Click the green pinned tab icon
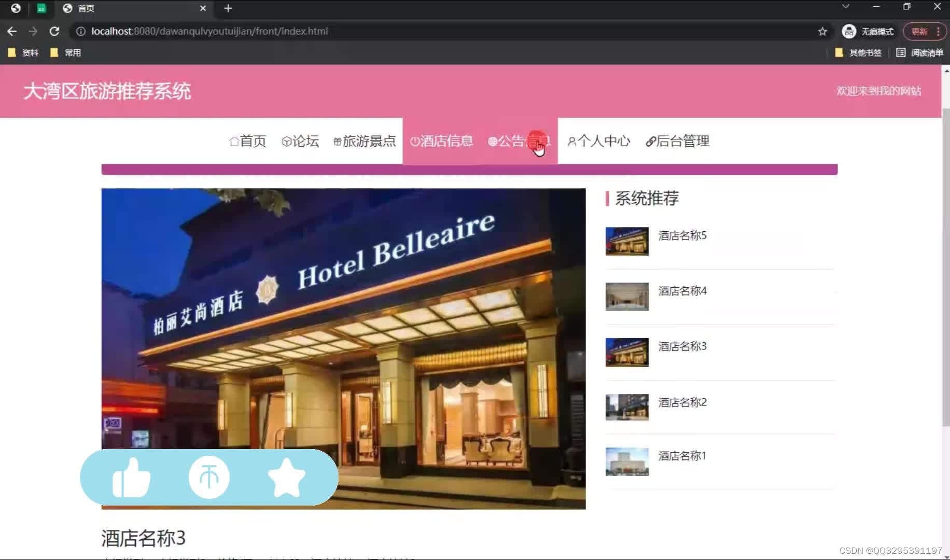Screen dimensions: 950x560 tap(41, 8)
